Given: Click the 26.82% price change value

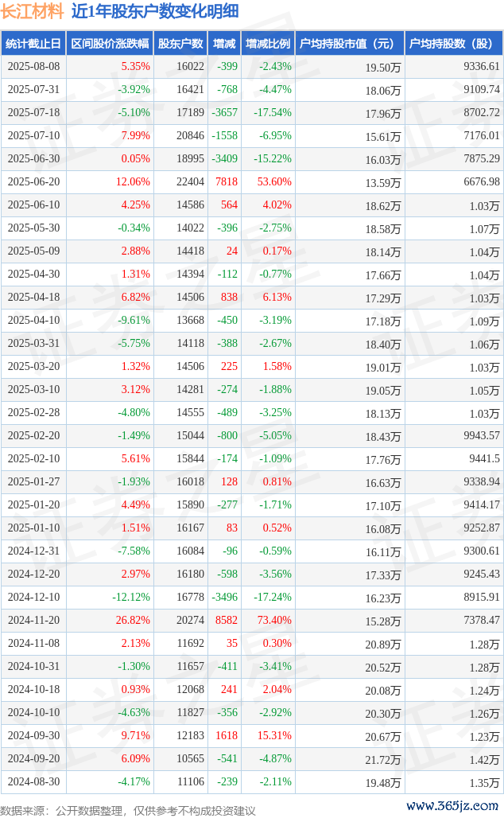Looking at the screenshot, I should (133, 621).
